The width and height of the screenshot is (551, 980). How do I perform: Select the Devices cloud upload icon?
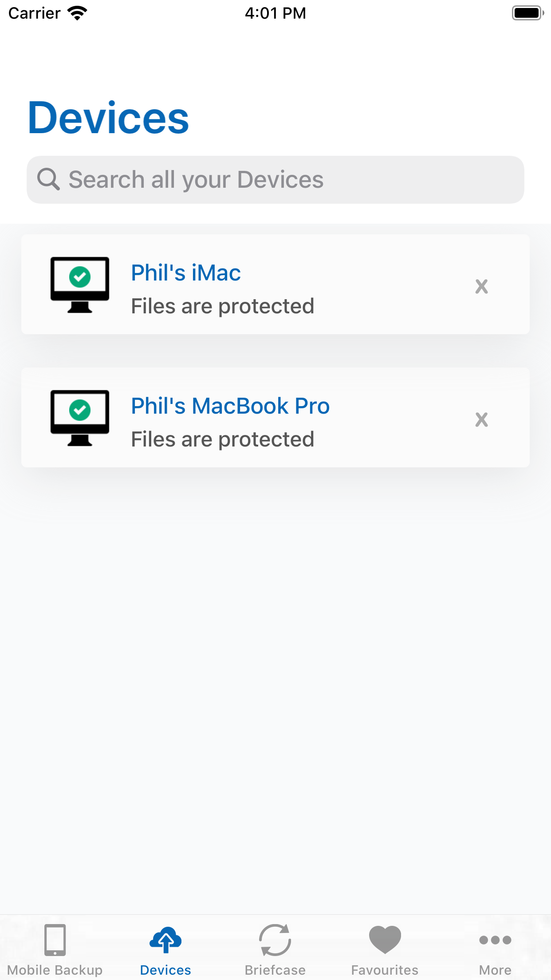click(165, 939)
